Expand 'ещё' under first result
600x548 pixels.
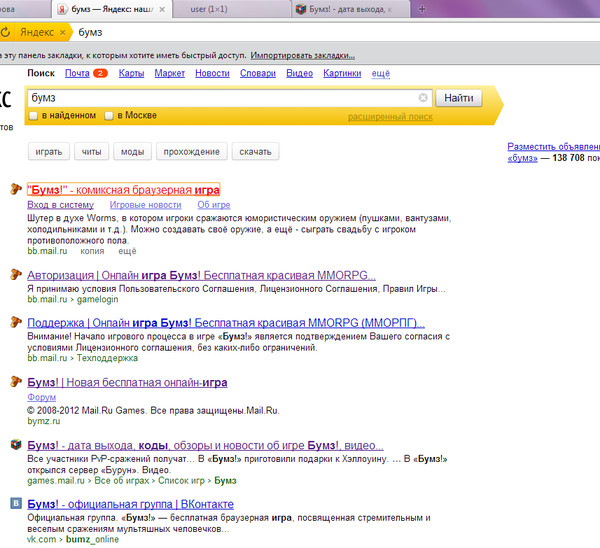[127, 251]
